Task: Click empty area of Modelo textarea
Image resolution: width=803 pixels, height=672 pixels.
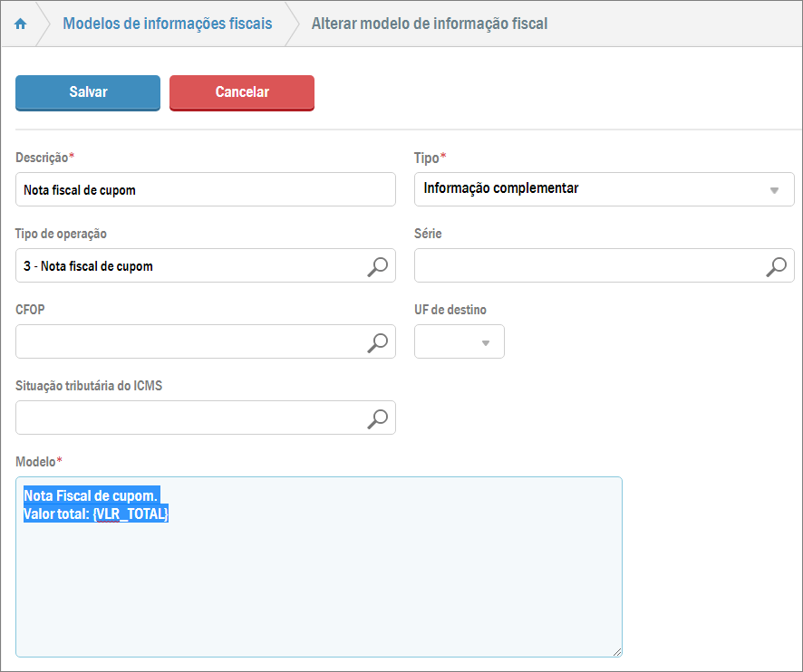Action: [x=317, y=589]
